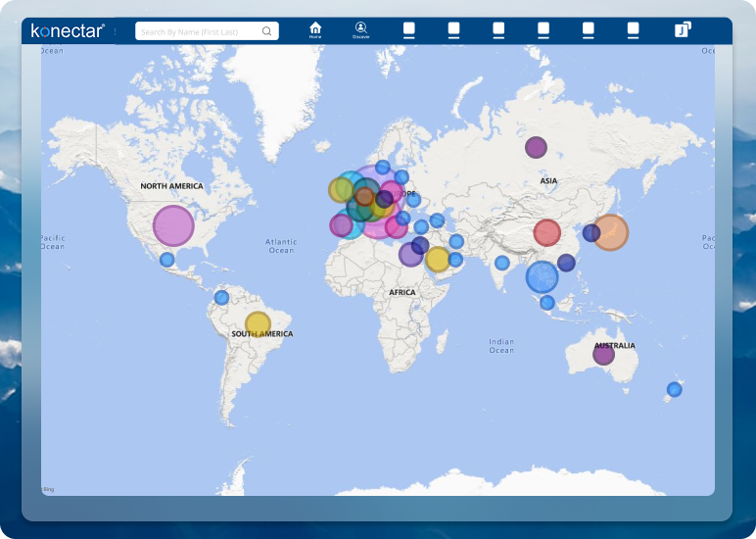
Task: Focus the Search By Name field
Action: tap(199, 31)
